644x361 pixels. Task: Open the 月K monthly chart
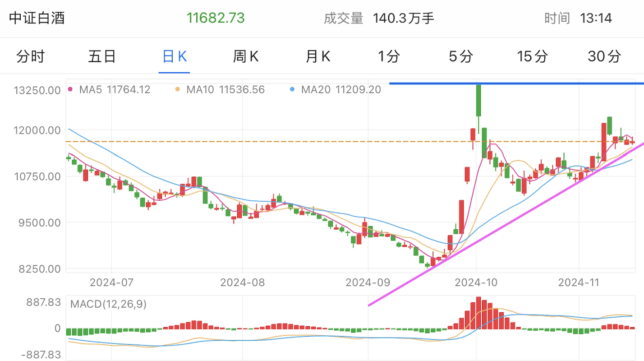tap(318, 56)
